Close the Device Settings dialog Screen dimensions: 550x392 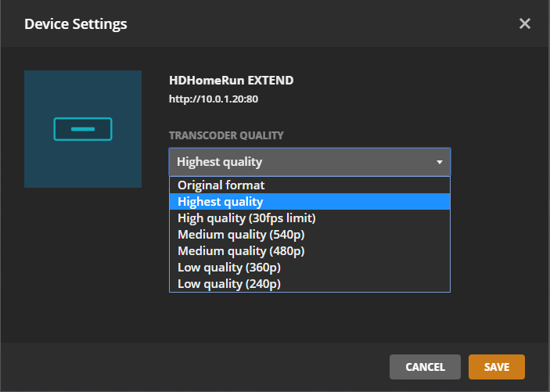click(525, 23)
